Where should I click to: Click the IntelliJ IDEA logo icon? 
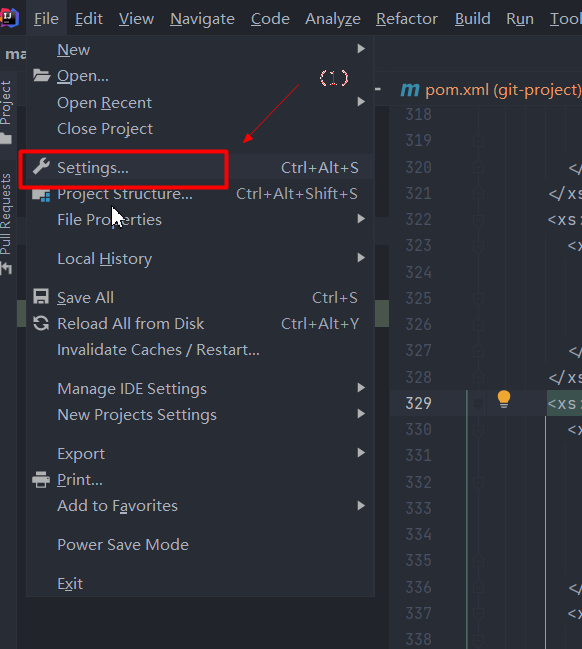tap(9, 18)
